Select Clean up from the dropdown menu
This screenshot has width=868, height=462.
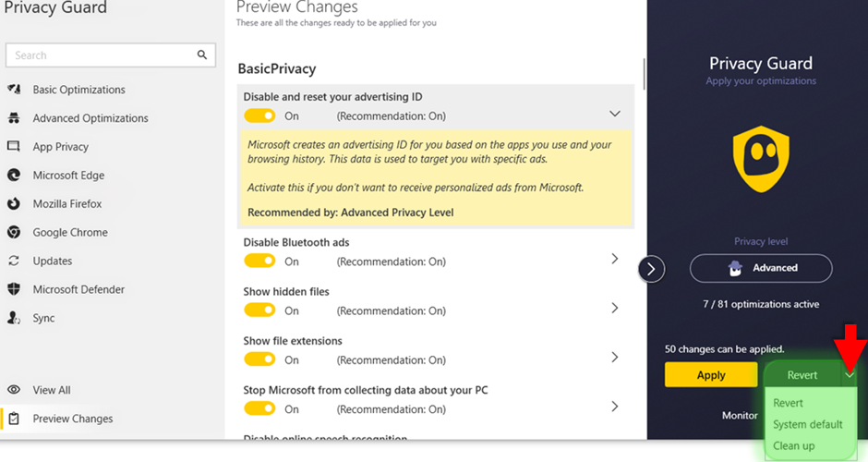794,446
